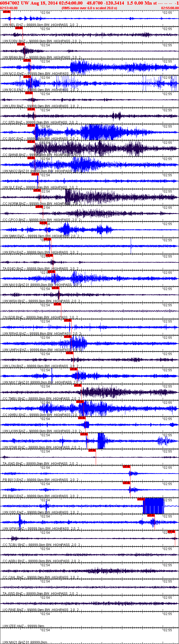Select the red pick flag on CN.EDB trace

[57, 304]
